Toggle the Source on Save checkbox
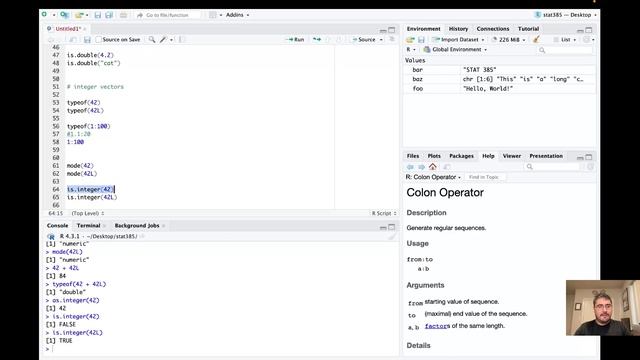 coord(98,40)
